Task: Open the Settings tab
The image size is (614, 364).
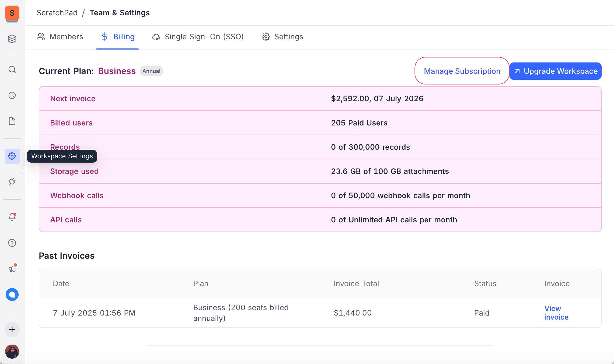Action: tap(282, 37)
